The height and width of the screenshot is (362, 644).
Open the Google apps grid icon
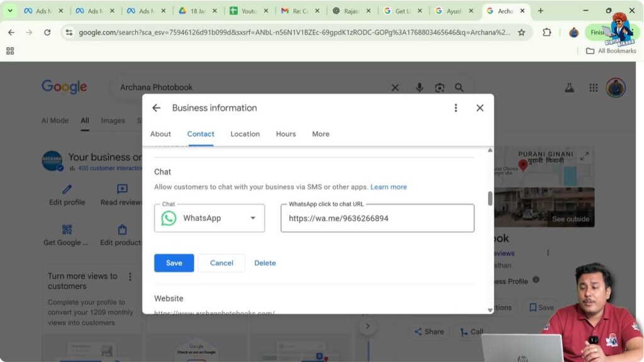(x=592, y=87)
